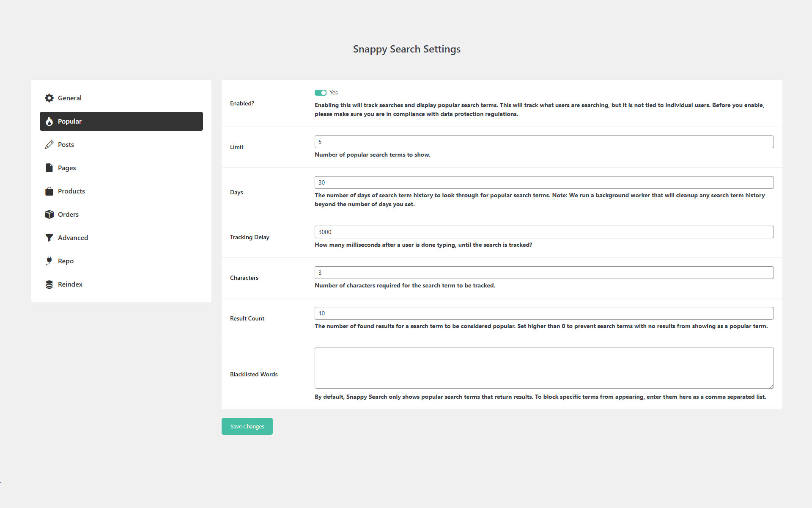Click the Pages document icon
812x508 pixels.
(x=49, y=168)
